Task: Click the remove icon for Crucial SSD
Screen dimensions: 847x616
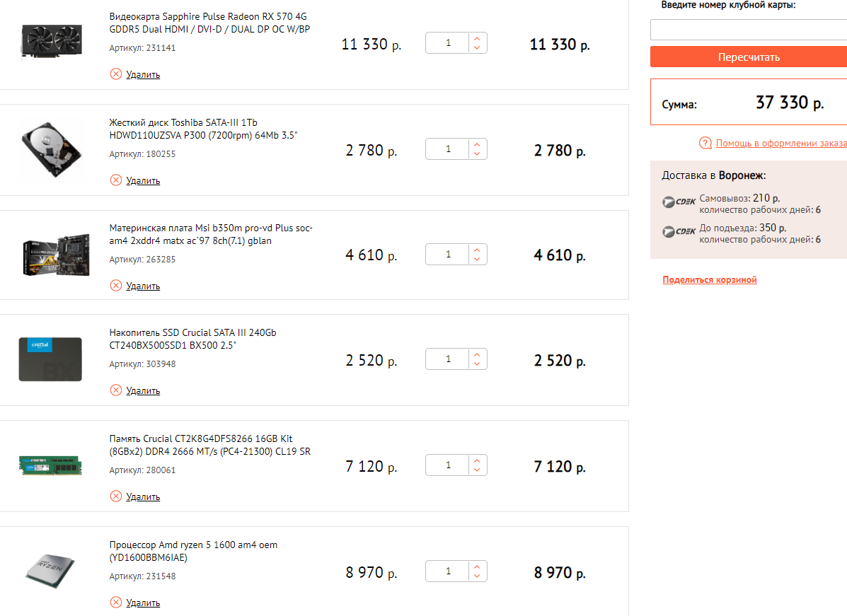Action: [116, 390]
